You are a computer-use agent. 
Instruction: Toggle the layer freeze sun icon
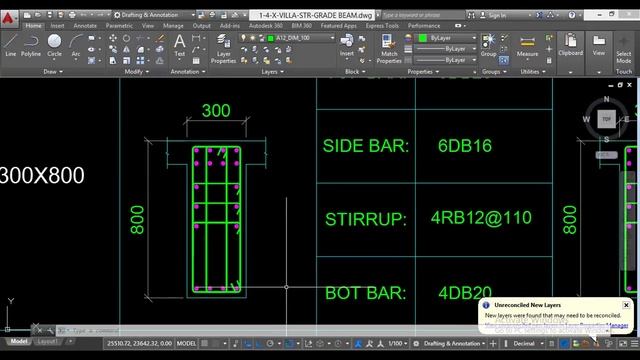tap(252, 38)
